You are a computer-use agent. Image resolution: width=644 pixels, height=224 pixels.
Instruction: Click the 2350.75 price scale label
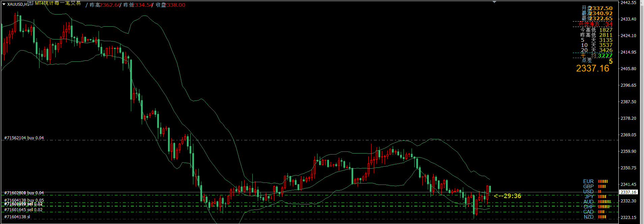point(628,168)
